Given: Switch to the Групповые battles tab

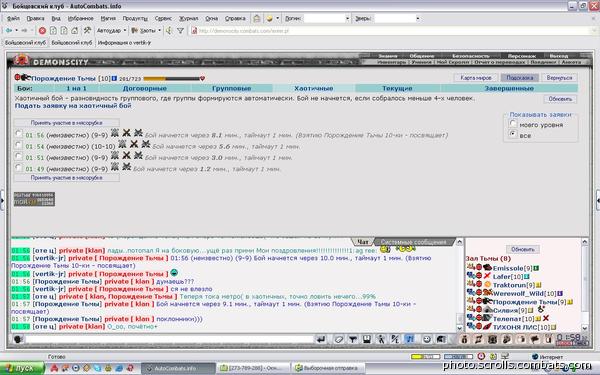Looking at the screenshot, I should click(x=232, y=88).
